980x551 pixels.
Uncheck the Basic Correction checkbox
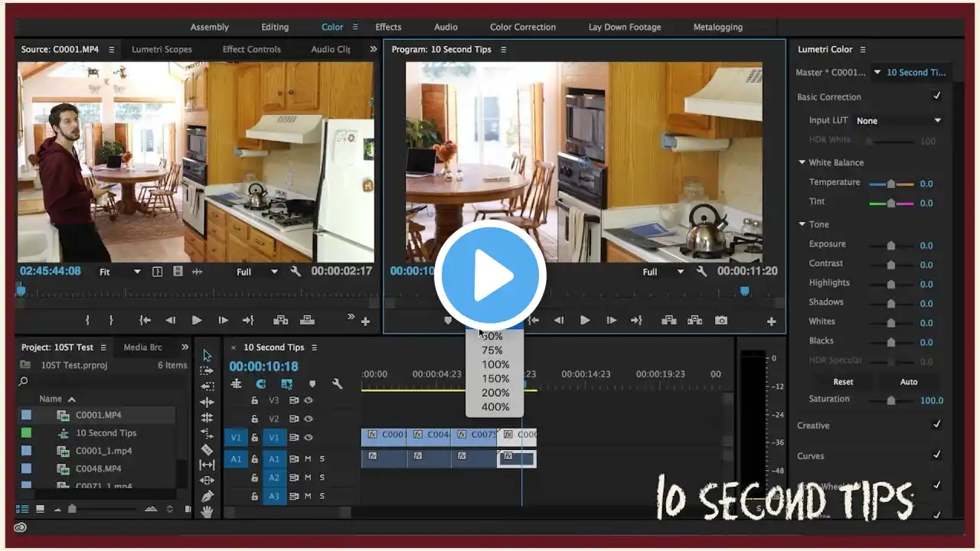point(936,96)
